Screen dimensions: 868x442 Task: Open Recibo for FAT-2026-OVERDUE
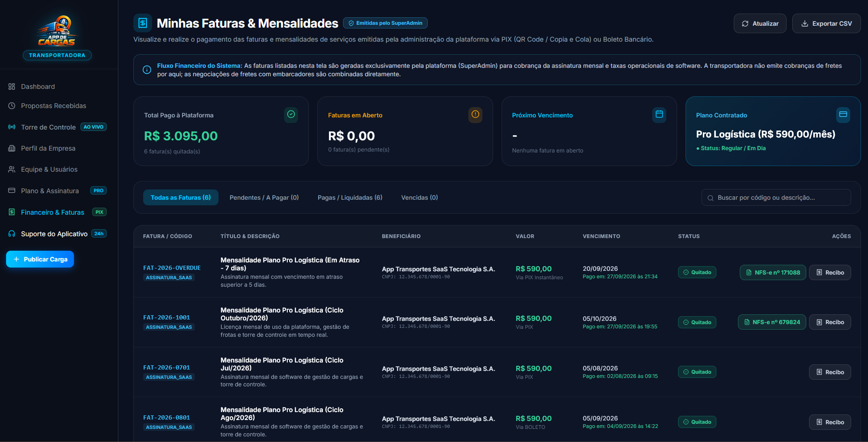830,272
